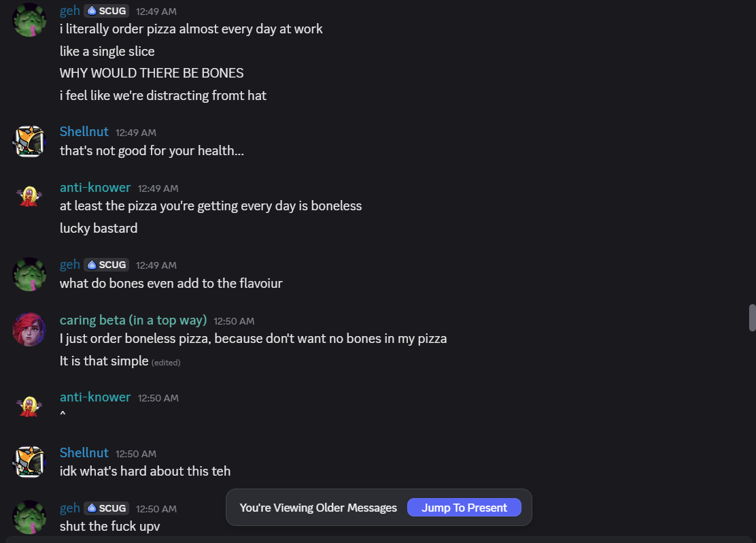Click geh's avatar beside the pizza-at-work message
Screen dimensions: 756x543
click(29, 20)
